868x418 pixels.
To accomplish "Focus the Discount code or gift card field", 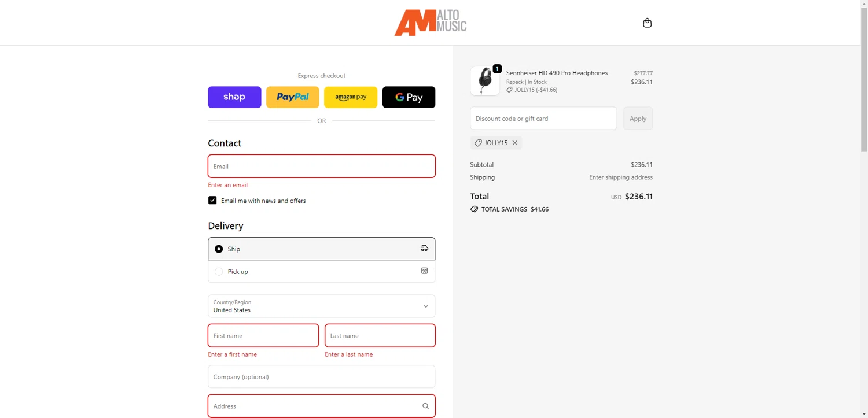I will click(543, 119).
